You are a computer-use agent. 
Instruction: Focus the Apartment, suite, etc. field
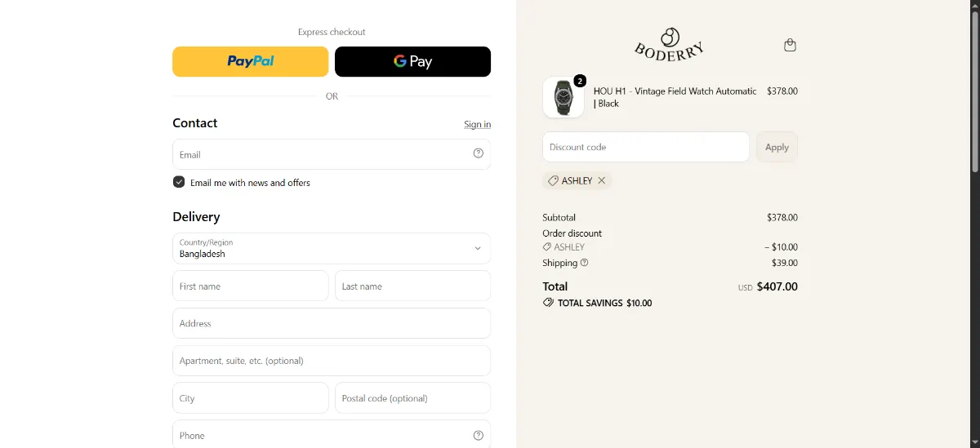(332, 361)
